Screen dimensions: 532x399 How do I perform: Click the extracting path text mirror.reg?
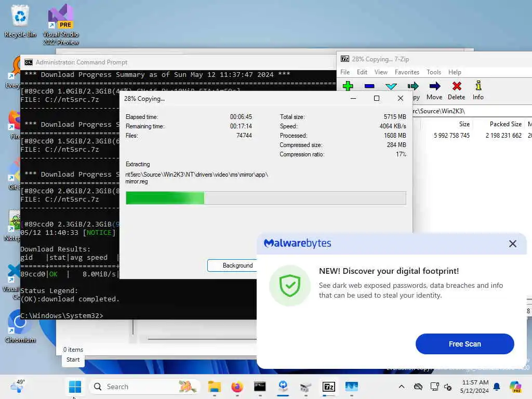137,181
